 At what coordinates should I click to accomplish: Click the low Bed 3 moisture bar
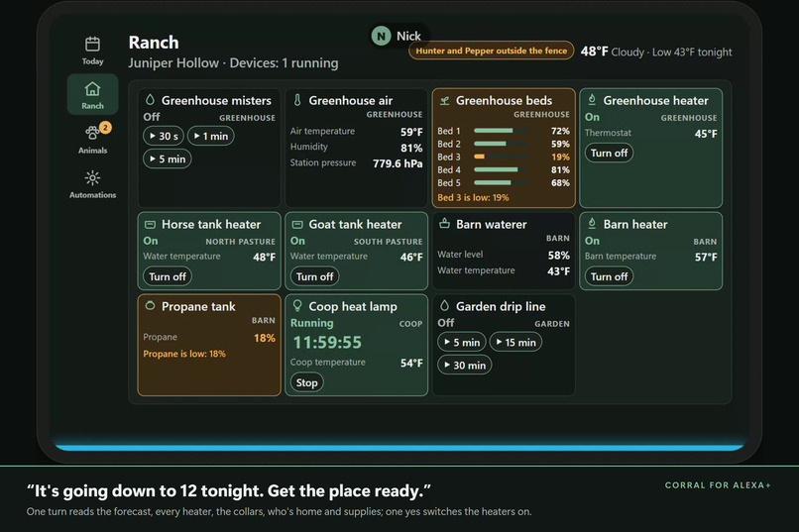coord(500,157)
